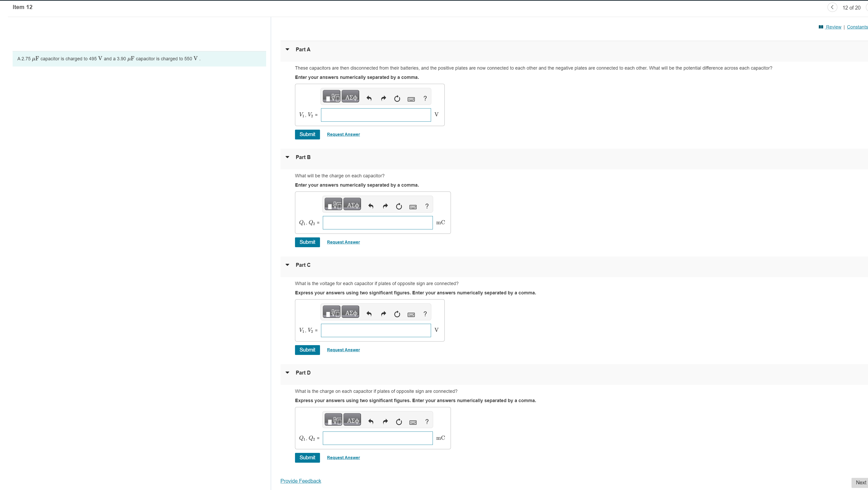868x490 pixels.
Task: Collapse the Part B section
Action: point(288,157)
